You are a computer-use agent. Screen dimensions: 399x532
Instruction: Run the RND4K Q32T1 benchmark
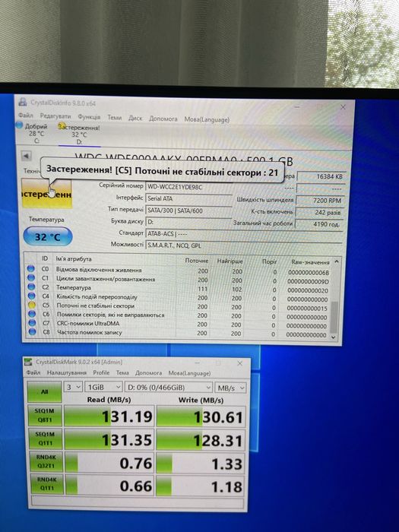[46, 461]
